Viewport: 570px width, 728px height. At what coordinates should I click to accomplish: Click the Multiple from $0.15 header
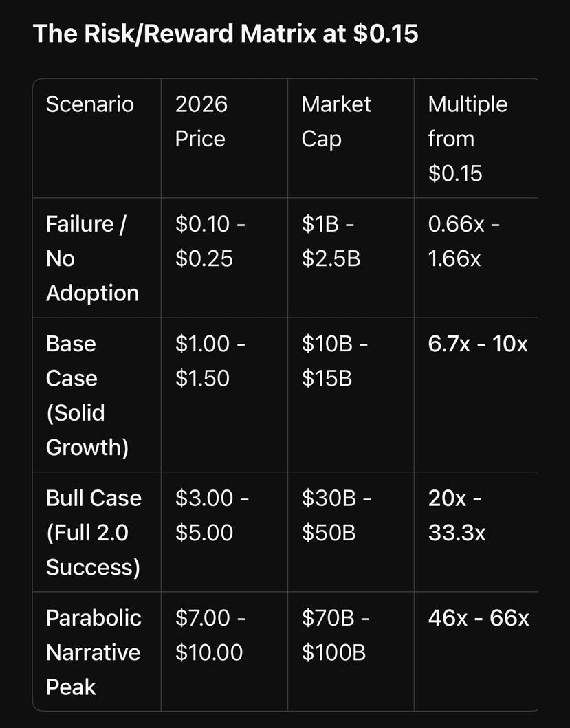pyautogui.click(x=468, y=138)
